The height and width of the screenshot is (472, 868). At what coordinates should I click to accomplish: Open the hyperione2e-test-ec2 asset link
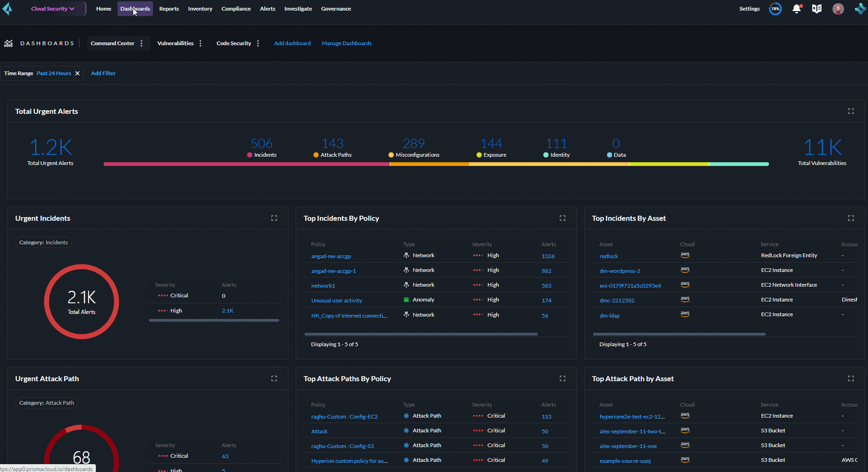pos(632,417)
